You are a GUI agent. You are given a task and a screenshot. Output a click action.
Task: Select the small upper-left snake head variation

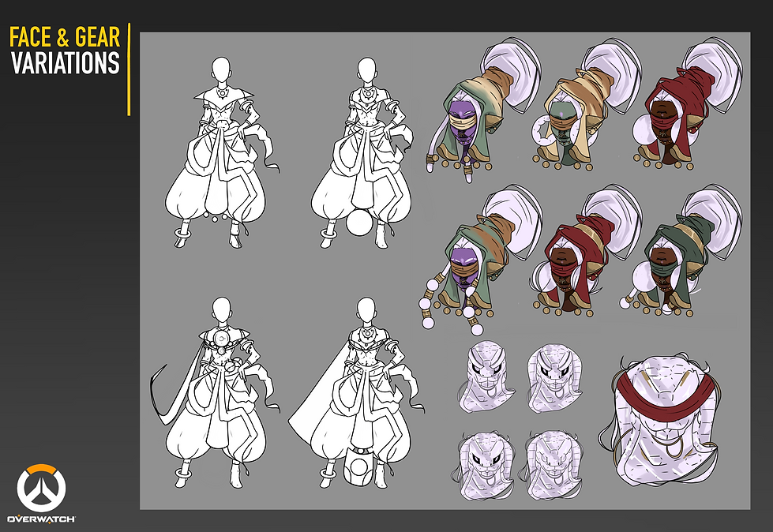click(x=486, y=377)
